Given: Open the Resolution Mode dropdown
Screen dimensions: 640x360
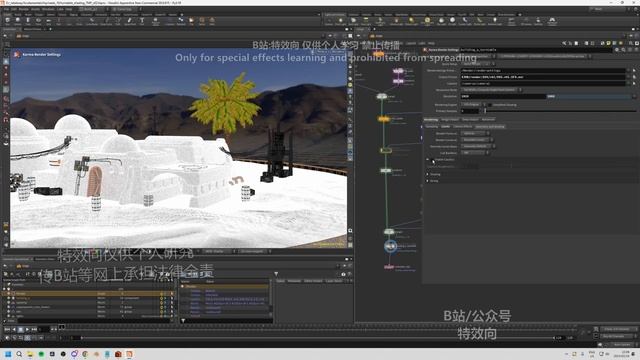Looking at the screenshot, I should pos(491,90).
